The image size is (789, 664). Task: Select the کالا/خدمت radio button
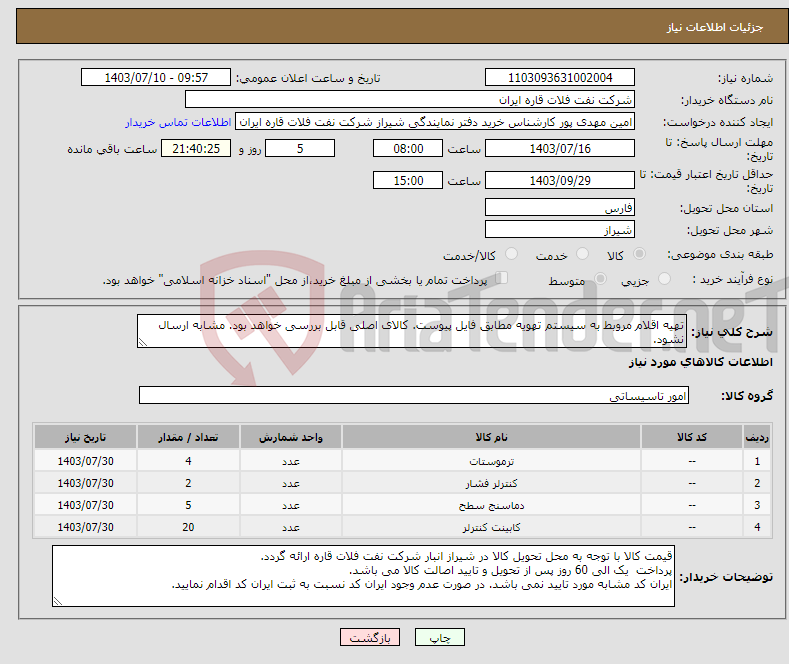click(511, 254)
